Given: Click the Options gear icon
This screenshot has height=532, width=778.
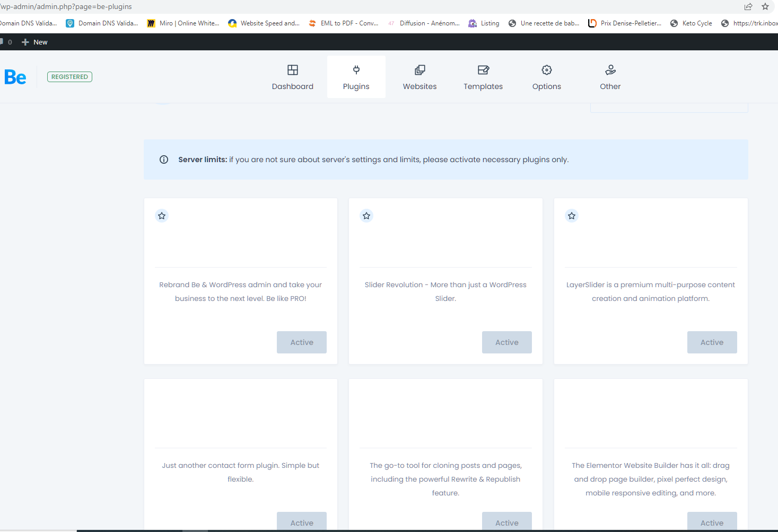Looking at the screenshot, I should click(x=547, y=70).
